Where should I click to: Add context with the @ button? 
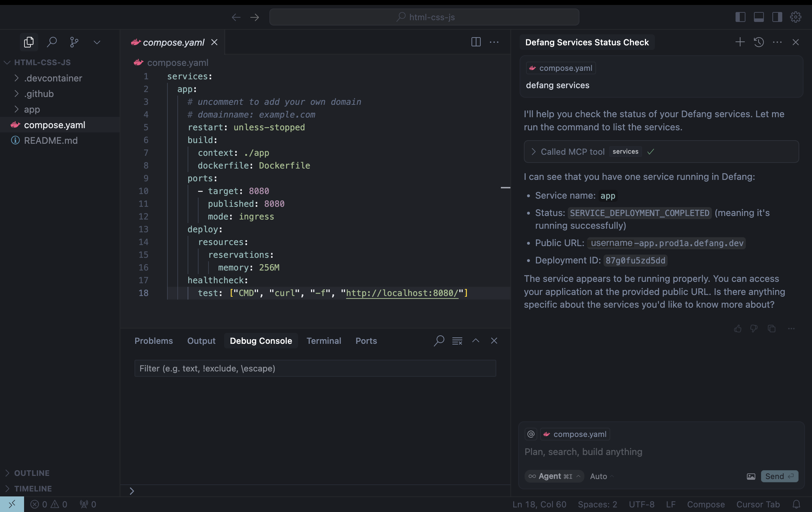point(531,434)
